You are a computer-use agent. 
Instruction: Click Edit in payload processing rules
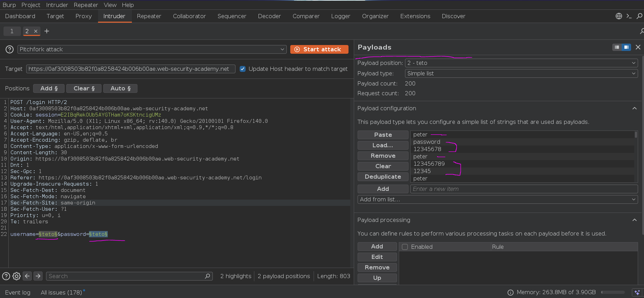pos(377,257)
